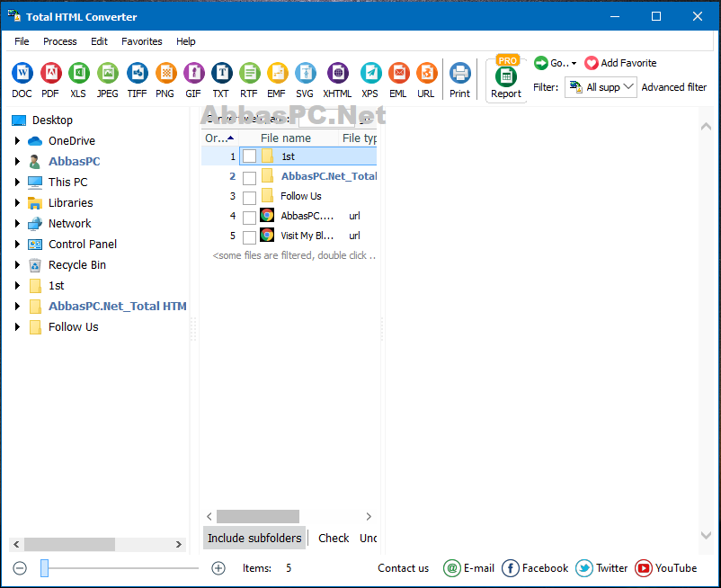The width and height of the screenshot is (721, 588).
Task: Click the zoom slider thumb
Action: [44, 568]
